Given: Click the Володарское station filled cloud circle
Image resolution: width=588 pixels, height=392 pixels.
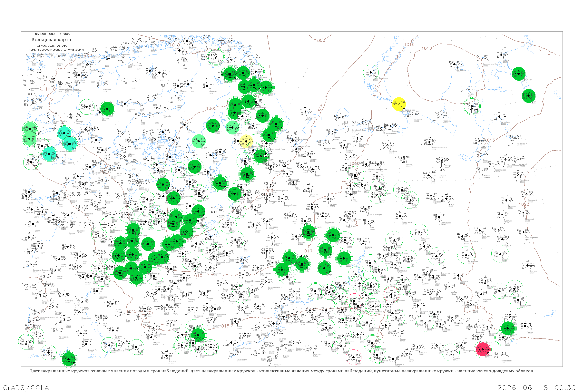Looking at the screenshot, I should pyautogui.click(x=462, y=345).
